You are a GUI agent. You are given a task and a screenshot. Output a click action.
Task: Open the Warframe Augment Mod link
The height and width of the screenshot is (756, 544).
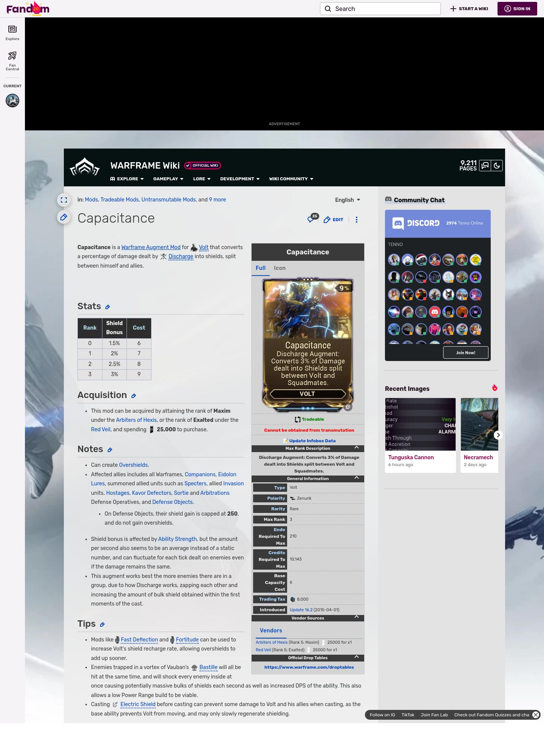click(x=151, y=247)
